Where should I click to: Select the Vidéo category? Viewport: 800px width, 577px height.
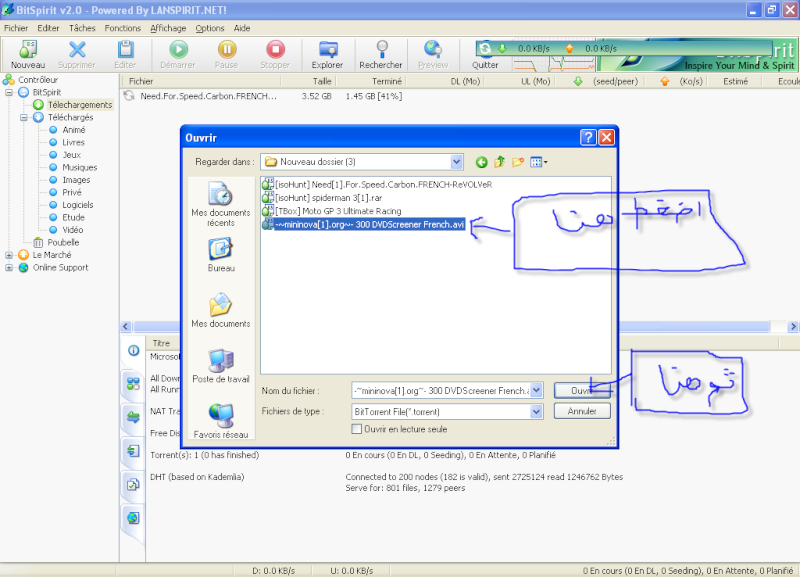pos(72,230)
